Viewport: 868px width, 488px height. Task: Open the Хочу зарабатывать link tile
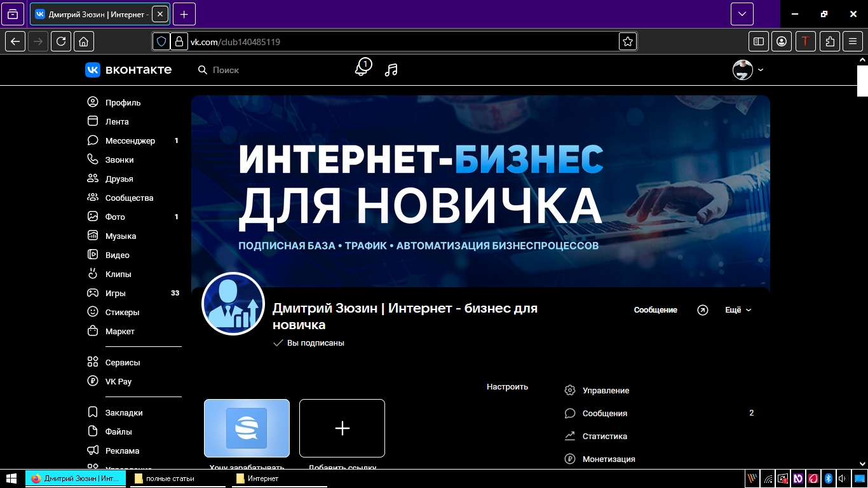pyautogui.click(x=247, y=428)
